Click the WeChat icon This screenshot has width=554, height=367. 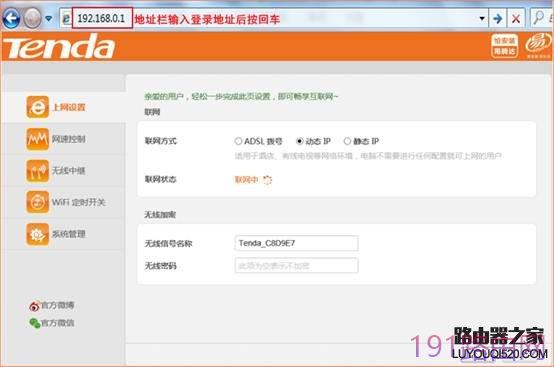point(35,323)
